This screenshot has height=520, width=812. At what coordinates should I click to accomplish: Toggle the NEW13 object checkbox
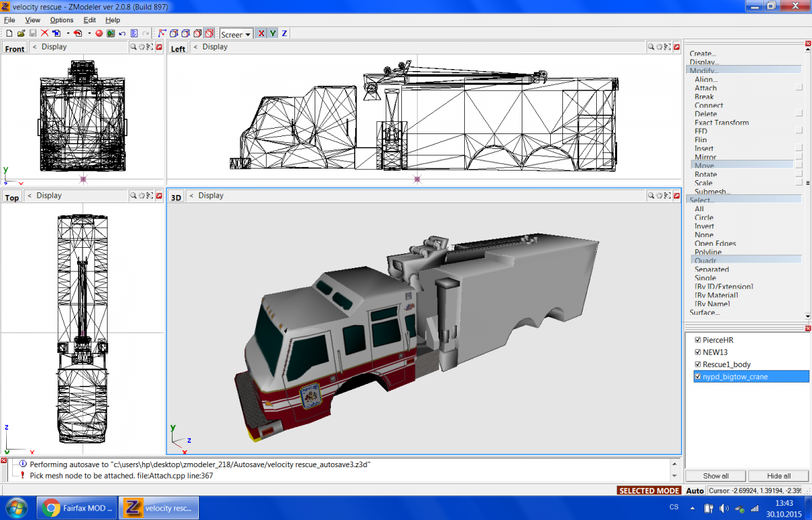tap(698, 352)
